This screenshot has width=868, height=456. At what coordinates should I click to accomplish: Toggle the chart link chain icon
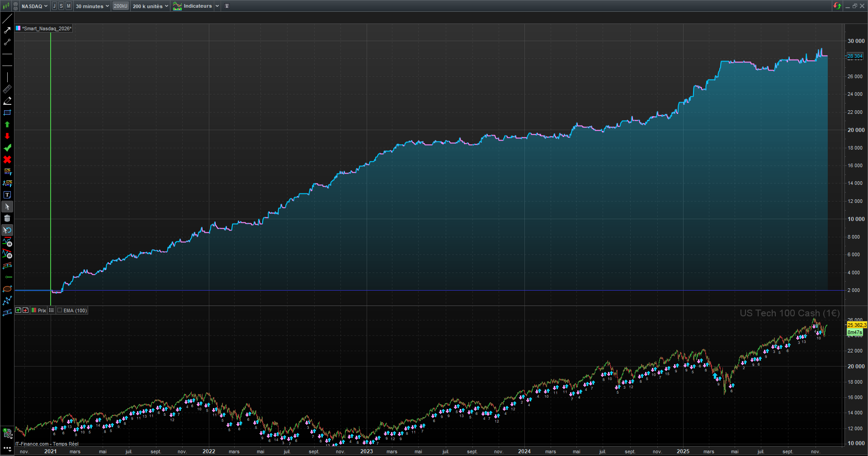[16, 6]
